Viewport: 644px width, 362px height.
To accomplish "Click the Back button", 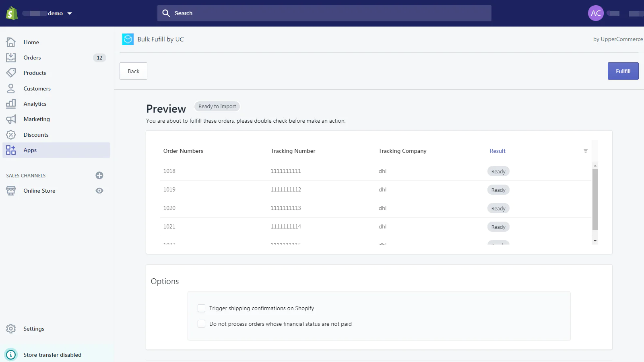I will [x=133, y=71].
